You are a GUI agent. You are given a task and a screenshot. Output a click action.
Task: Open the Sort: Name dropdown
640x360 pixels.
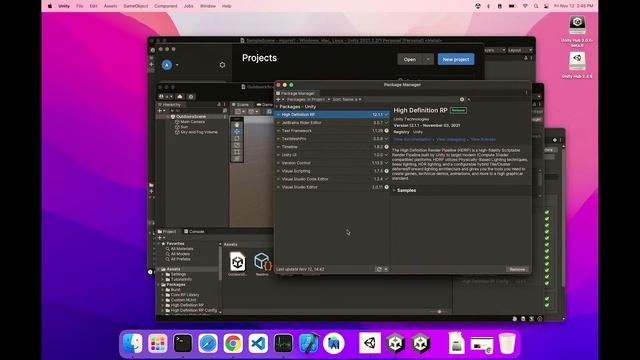(347, 99)
